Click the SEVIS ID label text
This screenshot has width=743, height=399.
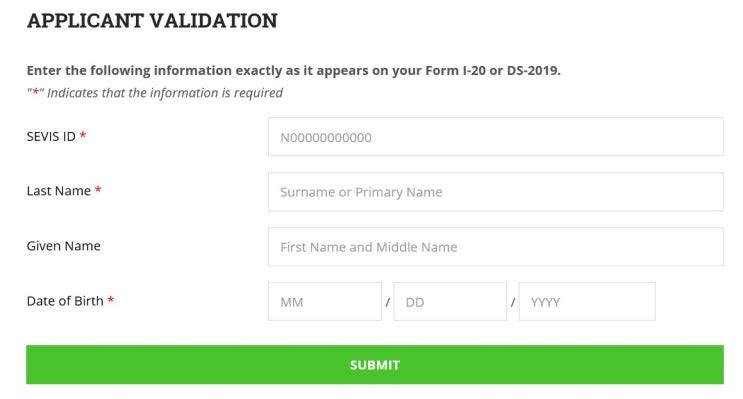(51, 136)
